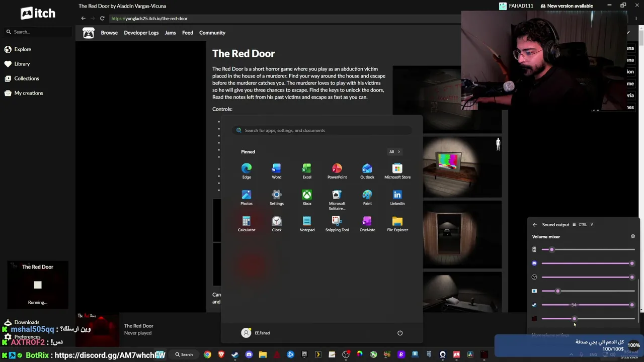The height and width of the screenshot is (362, 644).
Task: Open the TV screenshot thumbnail
Action: [x=462, y=167]
